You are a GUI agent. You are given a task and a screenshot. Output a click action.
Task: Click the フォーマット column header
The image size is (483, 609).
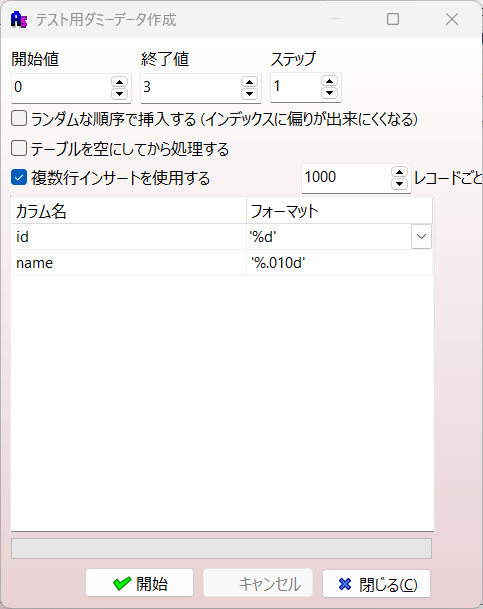point(339,211)
